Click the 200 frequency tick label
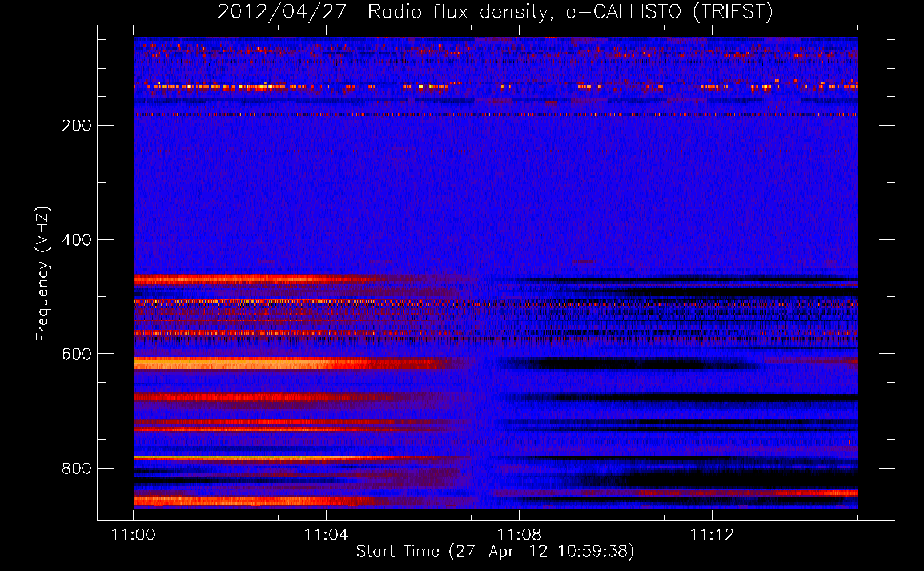The image size is (924, 571). (x=77, y=126)
